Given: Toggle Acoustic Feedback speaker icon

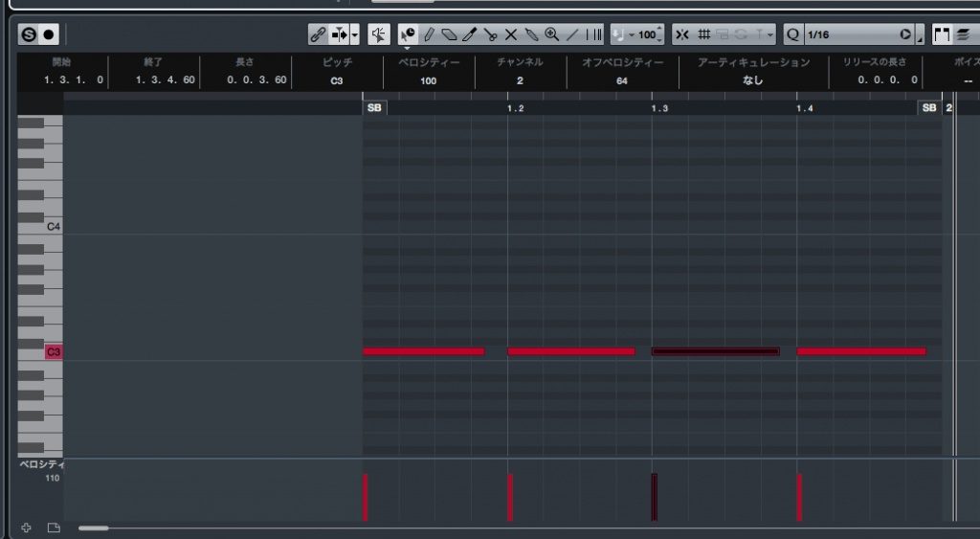Looking at the screenshot, I should point(378,34).
